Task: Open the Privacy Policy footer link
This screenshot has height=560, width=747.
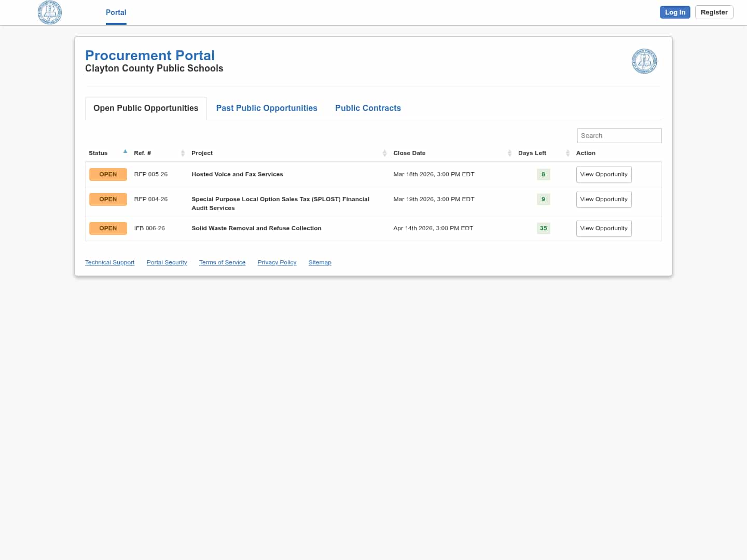Action: [x=277, y=262]
